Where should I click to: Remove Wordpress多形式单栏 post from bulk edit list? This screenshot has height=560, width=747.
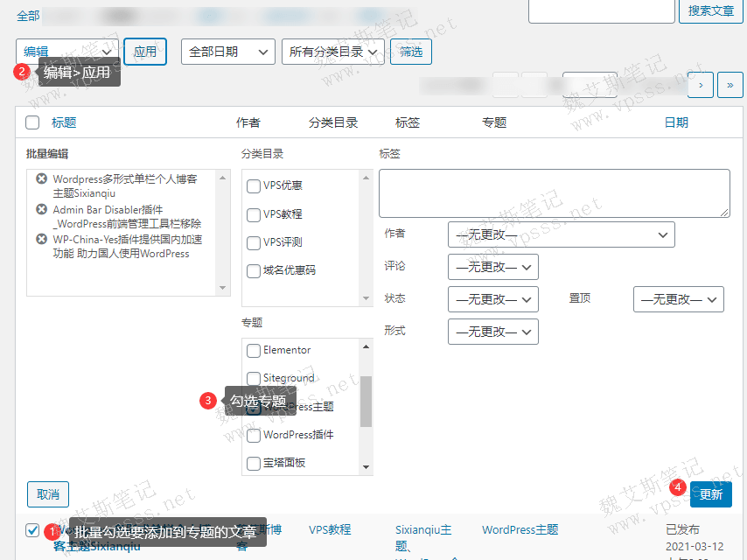click(x=41, y=179)
